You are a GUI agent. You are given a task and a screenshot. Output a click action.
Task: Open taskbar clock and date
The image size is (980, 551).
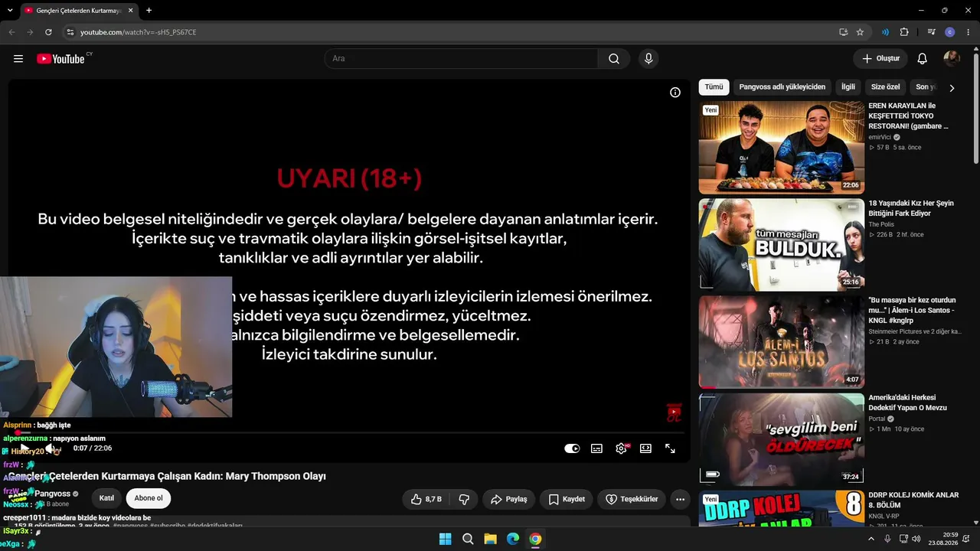point(942,539)
